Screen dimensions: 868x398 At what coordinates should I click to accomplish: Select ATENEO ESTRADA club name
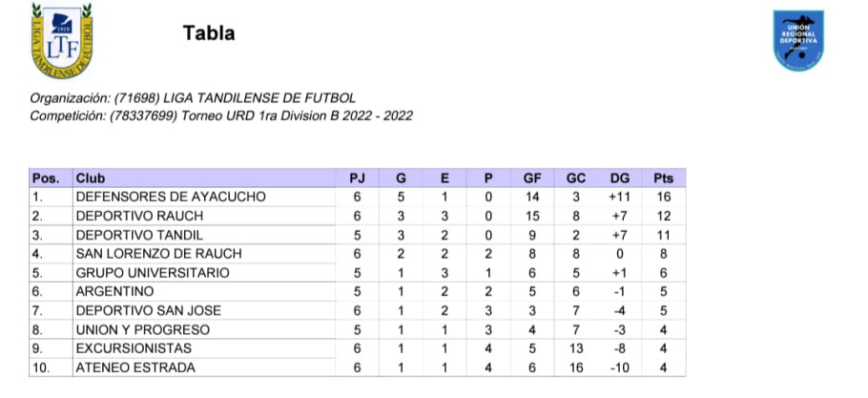[x=135, y=367]
